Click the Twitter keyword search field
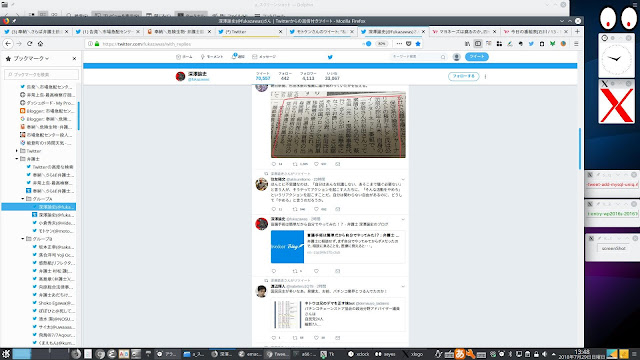The height and width of the screenshot is (360, 640). coord(418,57)
